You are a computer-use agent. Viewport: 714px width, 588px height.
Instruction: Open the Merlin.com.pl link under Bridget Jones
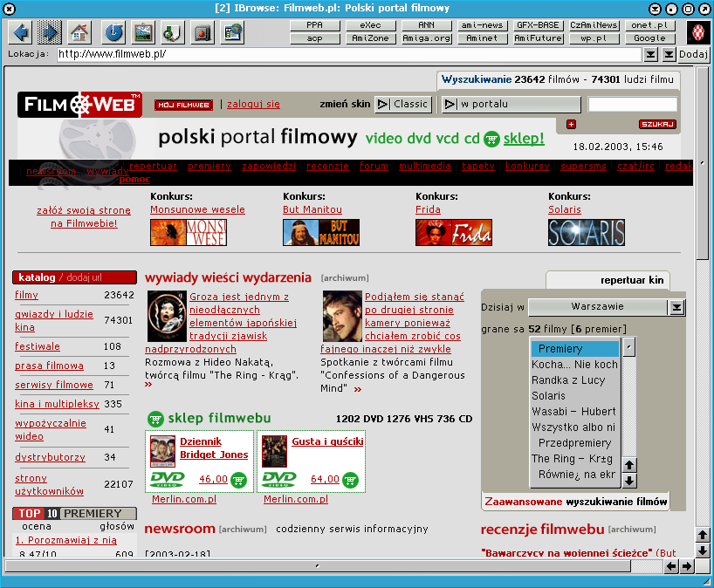tap(184, 499)
